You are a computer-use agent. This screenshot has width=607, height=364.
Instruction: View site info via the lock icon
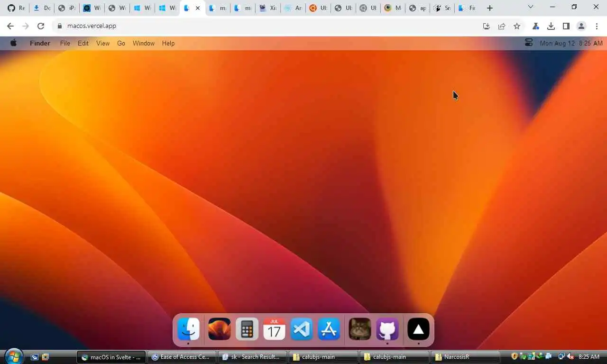click(60, 26)
